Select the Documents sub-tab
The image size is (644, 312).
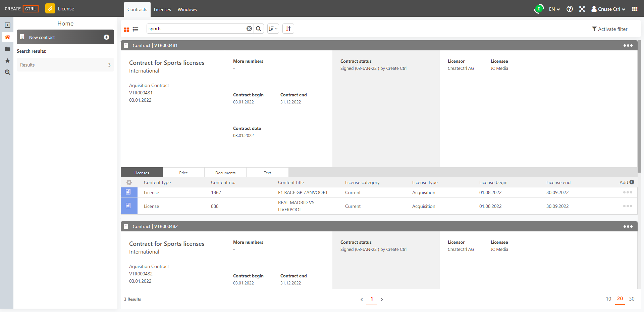coord(225,173)
